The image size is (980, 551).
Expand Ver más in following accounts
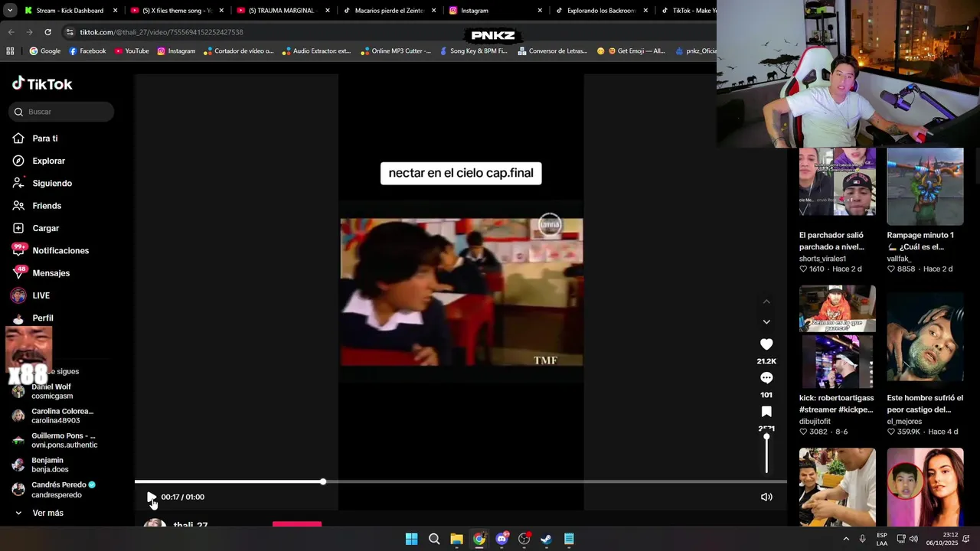pos(39,513)
